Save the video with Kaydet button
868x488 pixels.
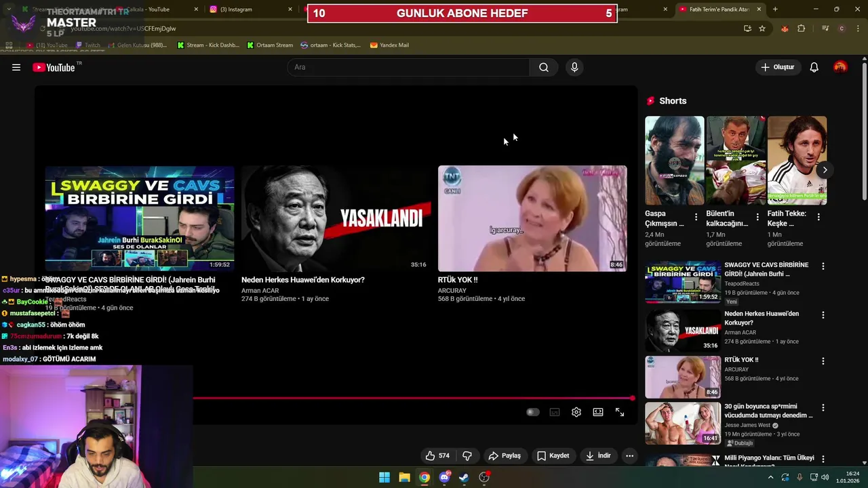click(x=553, y=455)
